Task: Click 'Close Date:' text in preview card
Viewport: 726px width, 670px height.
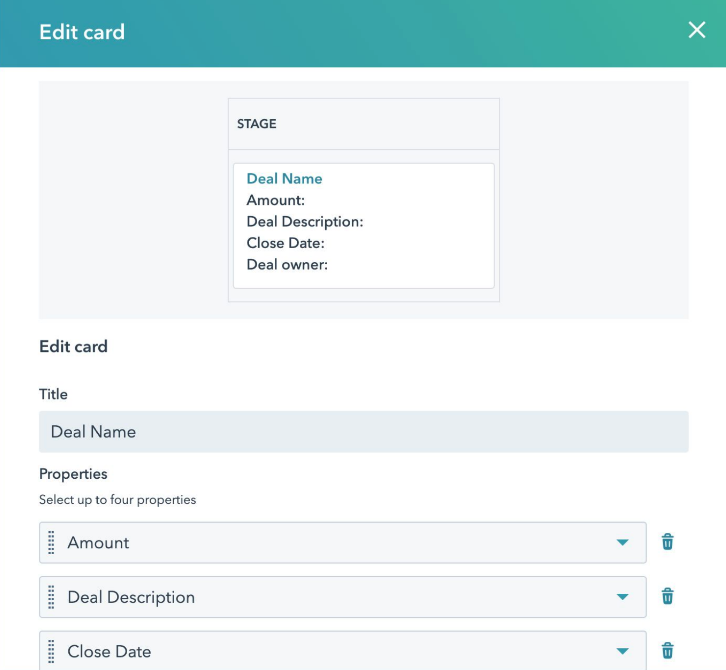Action: click(x=285, y=243)
